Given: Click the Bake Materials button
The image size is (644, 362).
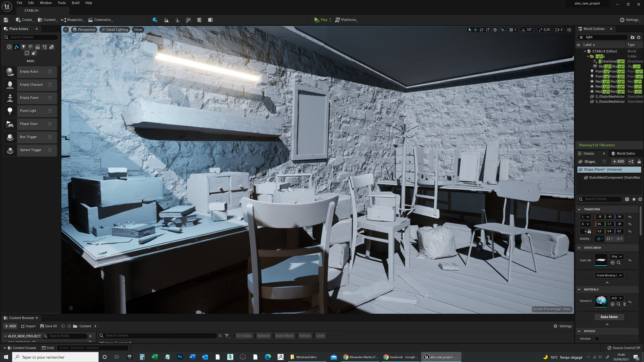Looking at the screenshot, I should (609, 317).
